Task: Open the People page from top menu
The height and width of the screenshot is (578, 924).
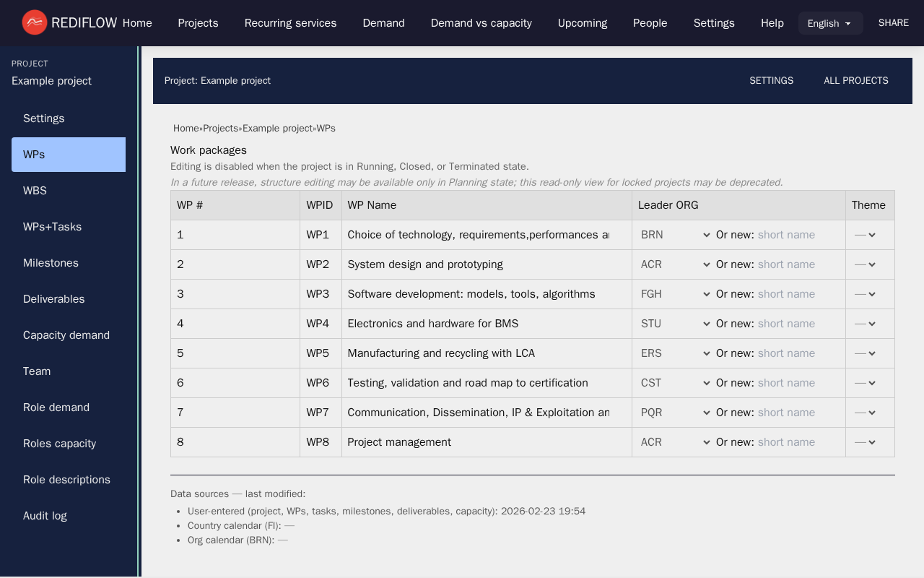Action: (650, 23)
